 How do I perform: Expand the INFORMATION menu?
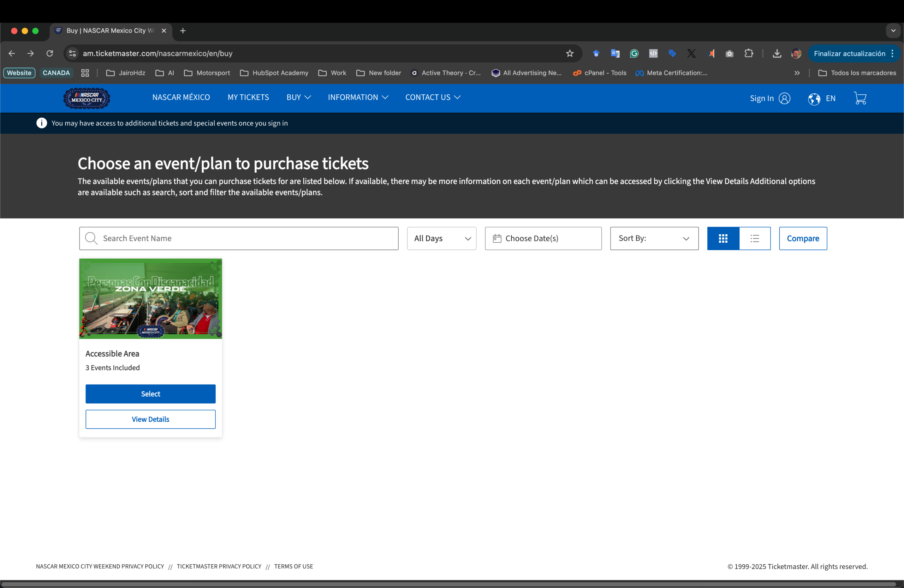point(358,97)
